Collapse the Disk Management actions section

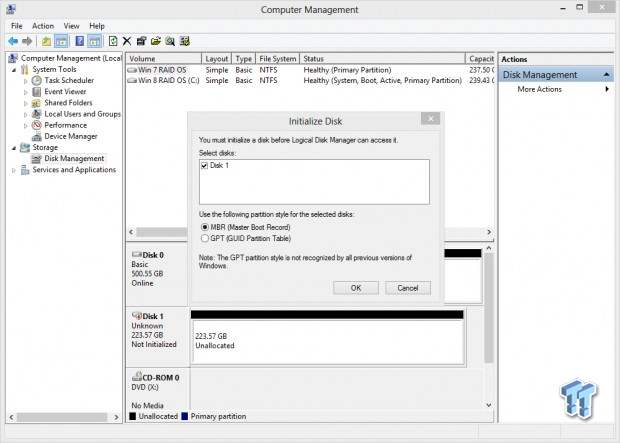606,75
